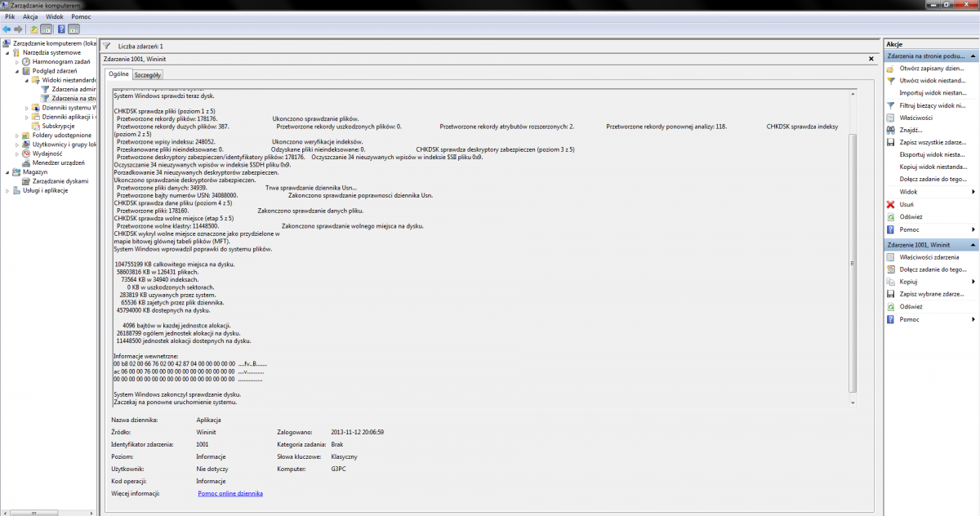Click the floppy icon for Zapisz wszystkie zdarzenia
Viewport: 980px width, 516px height.
click(891, 142)
